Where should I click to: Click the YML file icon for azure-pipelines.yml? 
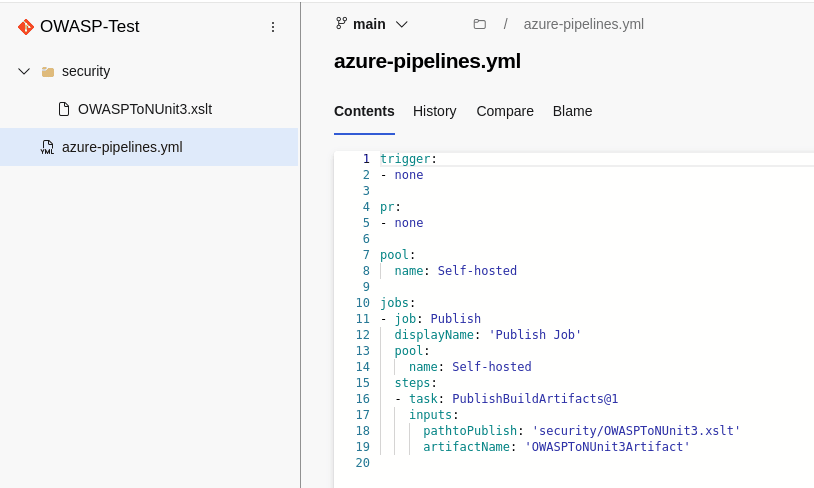47,147
